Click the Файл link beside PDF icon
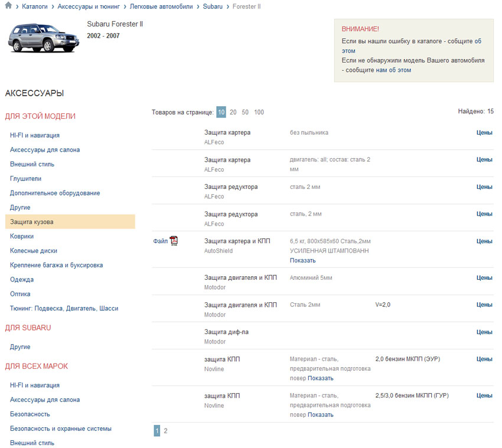The height and width of the screenshot is (448, 502). (160, 241)
